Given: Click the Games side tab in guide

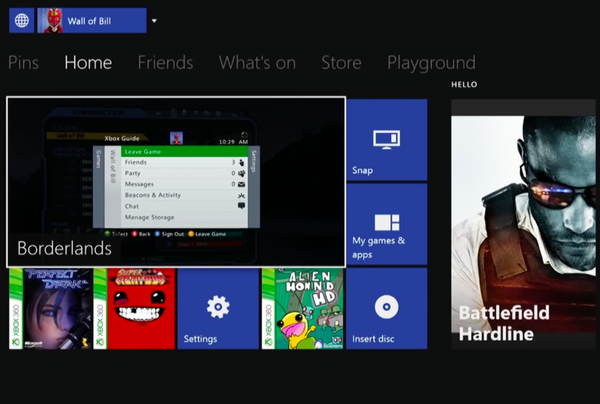Looking at the screenshot, I should coord(98,187).
